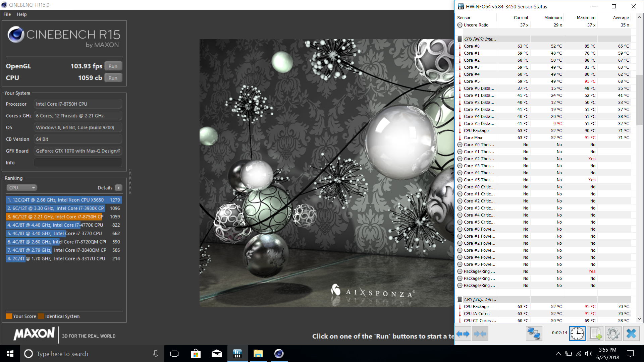Click GFX Board field GeForce GTX 1070

[x=78, y=151]
